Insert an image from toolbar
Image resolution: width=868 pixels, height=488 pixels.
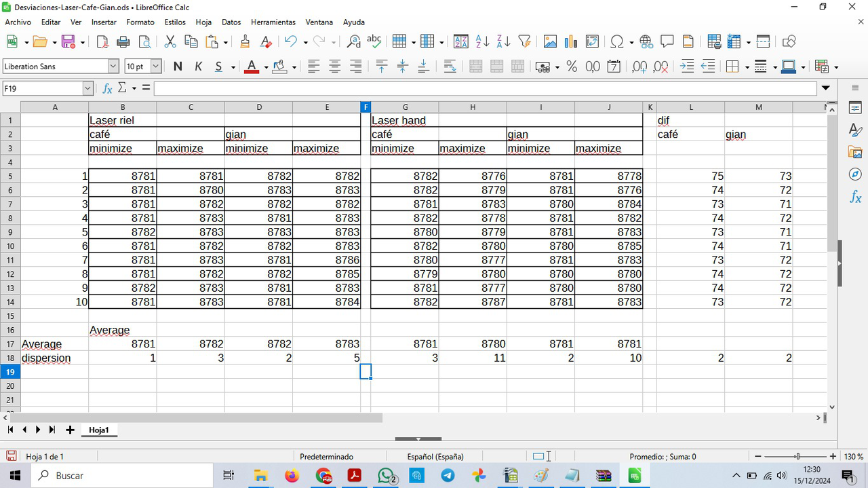click(x=550, y=42)
